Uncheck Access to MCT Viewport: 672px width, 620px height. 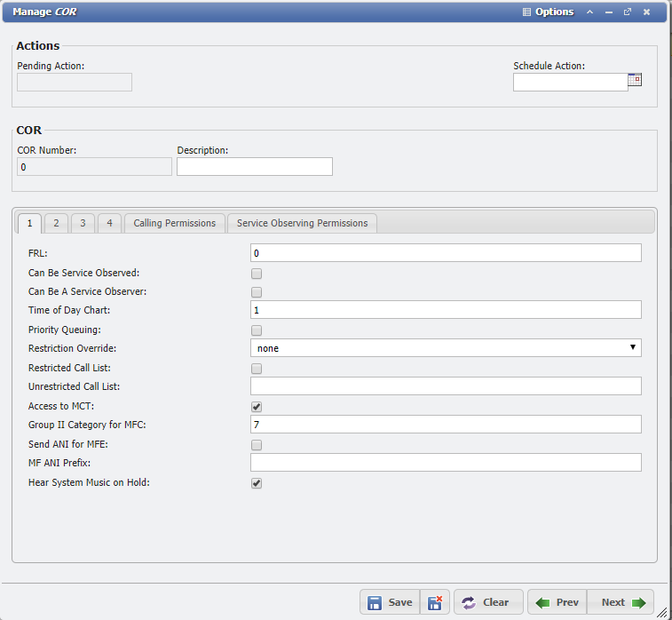(x=257, y=407)
